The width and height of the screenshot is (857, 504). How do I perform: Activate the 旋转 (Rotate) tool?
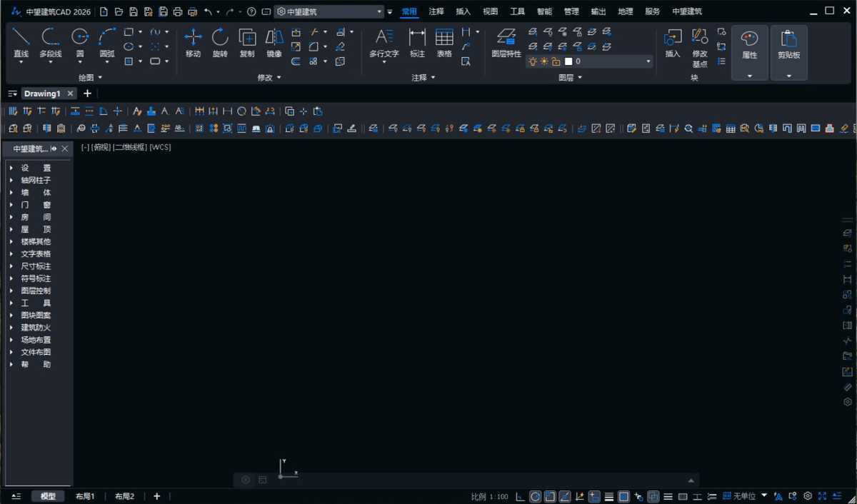[220, 43]
